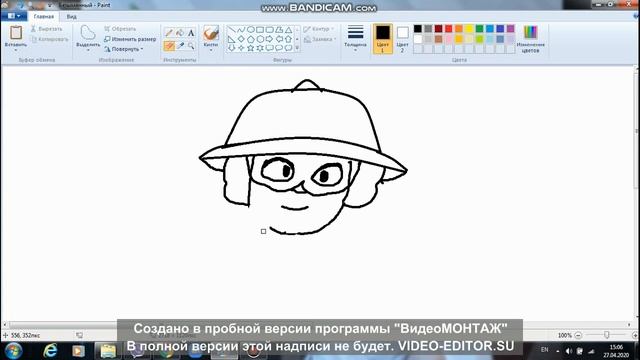The image size is (640, 360).
Task: Switch to the Главная (Home) tab
Action: pos(44,16)
